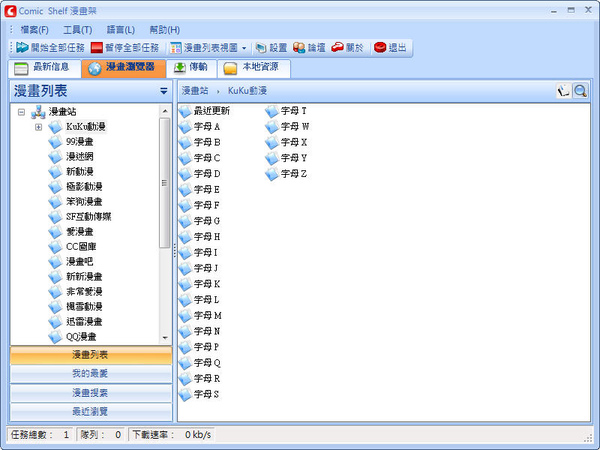Viewport: 600px width, 450px height.
Task: Click the 漫畫搜索 panel button
Action: (x=91, y=393)
